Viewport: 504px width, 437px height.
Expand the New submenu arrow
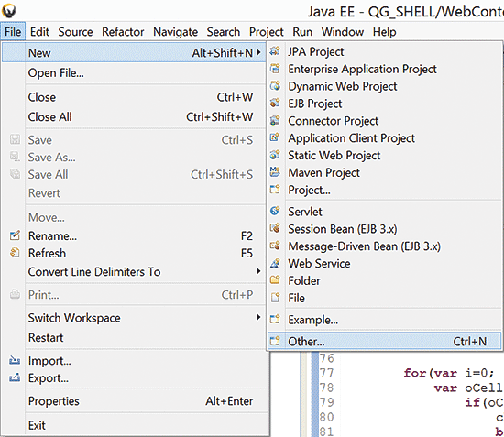[x=258, y=52]
